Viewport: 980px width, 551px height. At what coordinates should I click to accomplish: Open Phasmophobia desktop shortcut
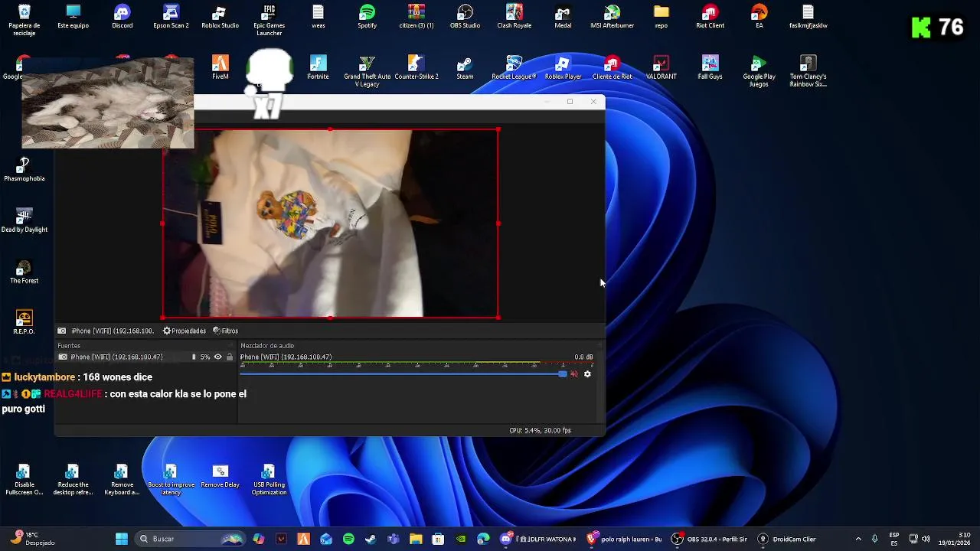pos(24,170)
